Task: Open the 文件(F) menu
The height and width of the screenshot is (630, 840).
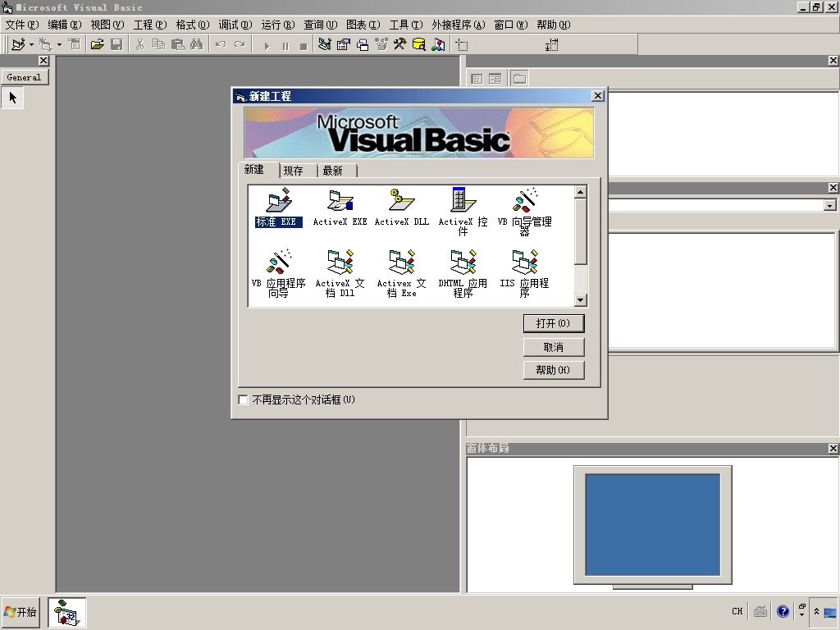Action: (x=22, y=25)
